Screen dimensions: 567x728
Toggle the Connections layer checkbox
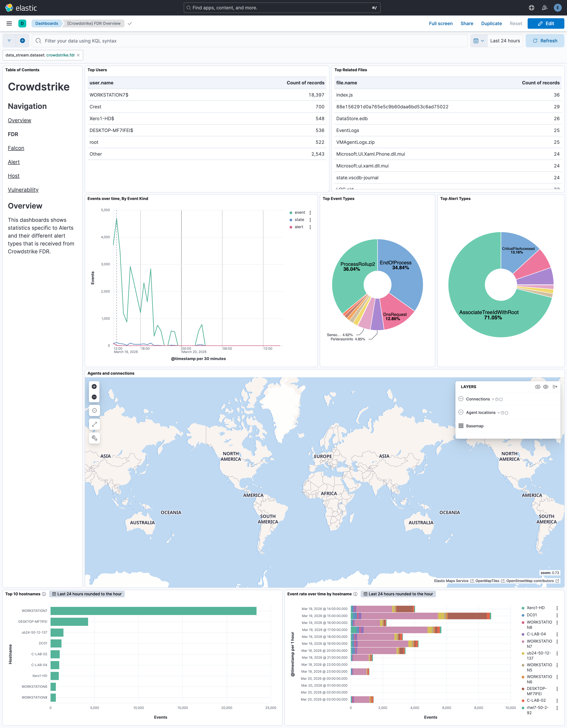pyautogui.click(x=501, y=399)
